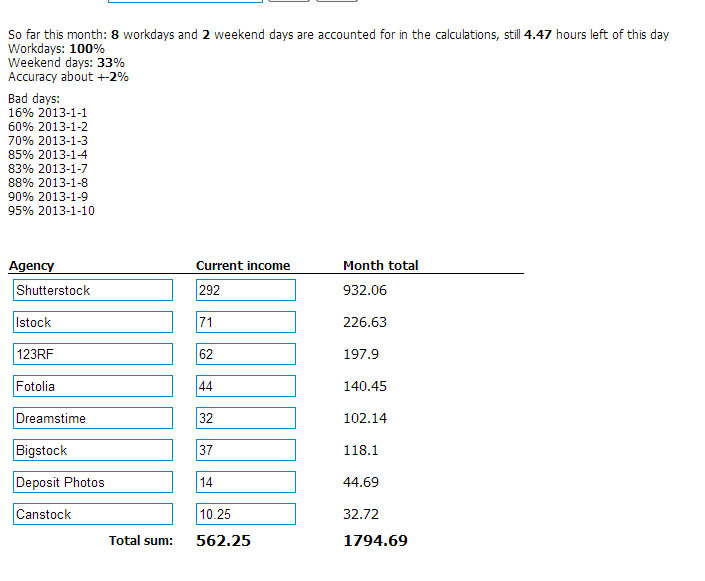Click the Canstock agency name field
Screen dimensions: 705x581
click(x=93, y=514)
